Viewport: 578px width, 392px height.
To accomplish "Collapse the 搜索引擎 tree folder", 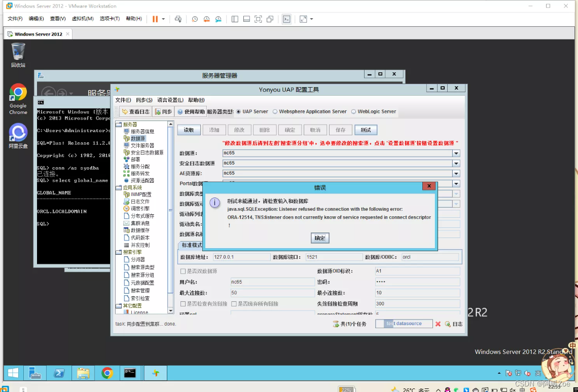I will [x=119, y=252].
